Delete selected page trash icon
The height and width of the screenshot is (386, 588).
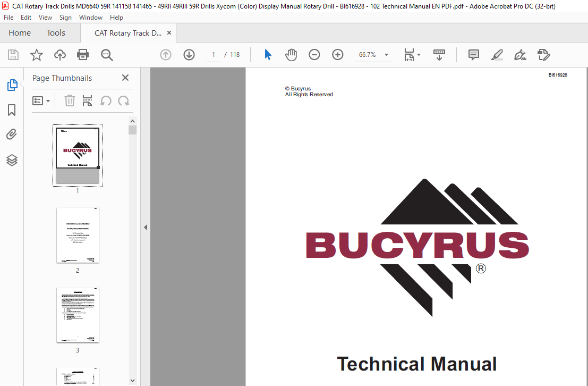[70, 100]
